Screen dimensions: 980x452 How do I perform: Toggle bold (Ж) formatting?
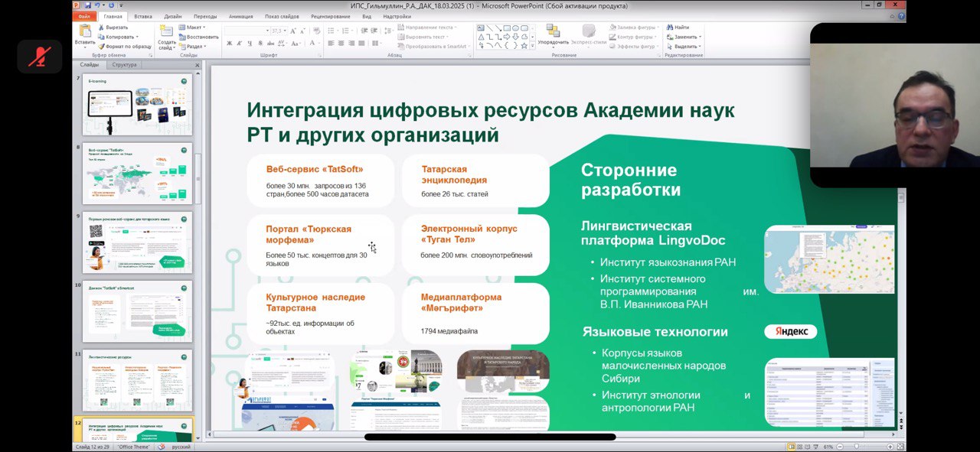tap(229, 44)
